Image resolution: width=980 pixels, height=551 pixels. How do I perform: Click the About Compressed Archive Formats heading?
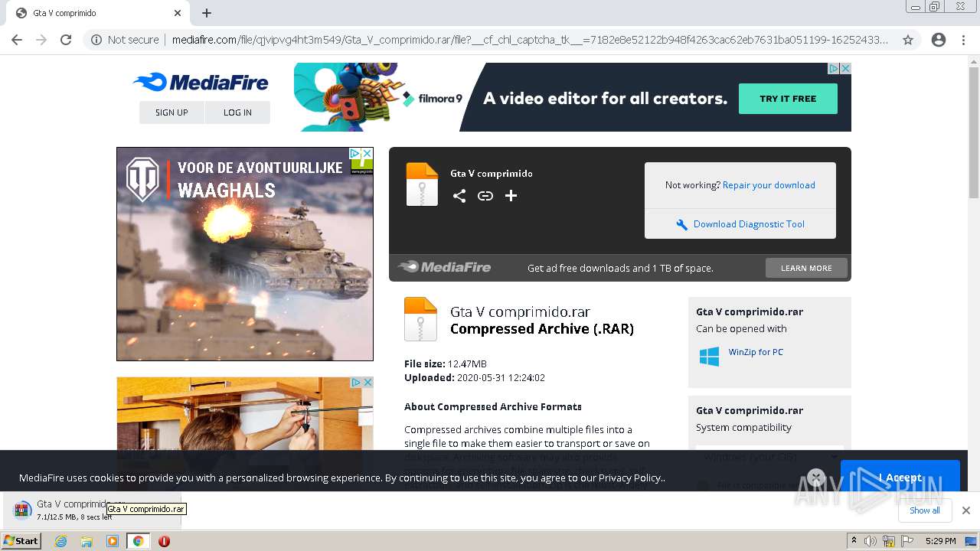(493, 406)
